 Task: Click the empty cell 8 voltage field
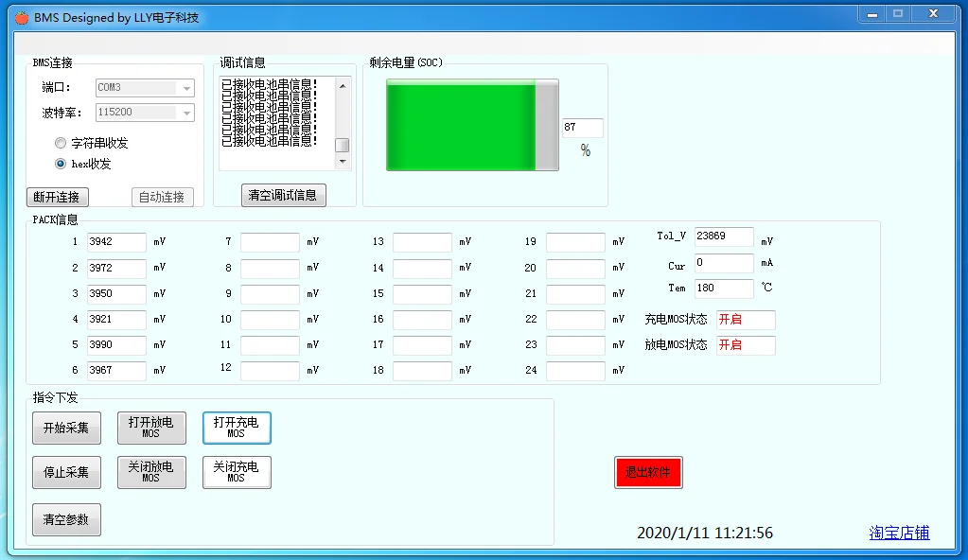point(270,268)
